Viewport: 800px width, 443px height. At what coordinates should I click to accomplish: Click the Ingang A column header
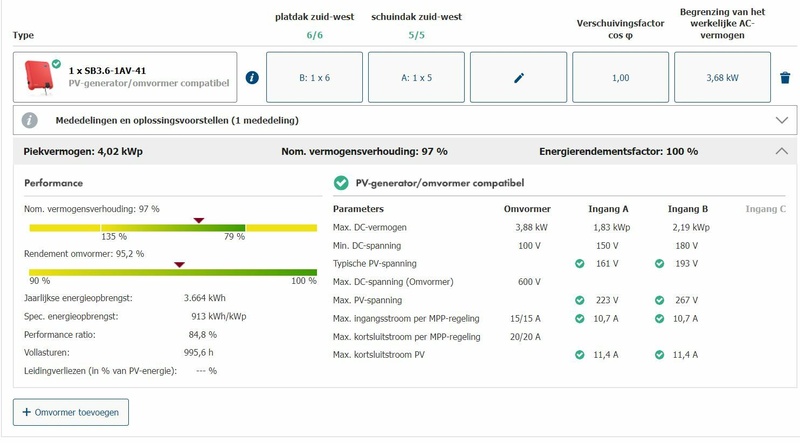point(608,209)
